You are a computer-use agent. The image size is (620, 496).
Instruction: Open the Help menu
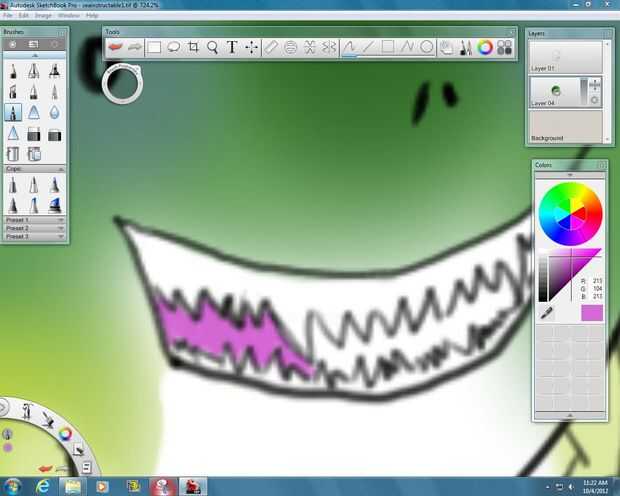click(x=92, y=15)
